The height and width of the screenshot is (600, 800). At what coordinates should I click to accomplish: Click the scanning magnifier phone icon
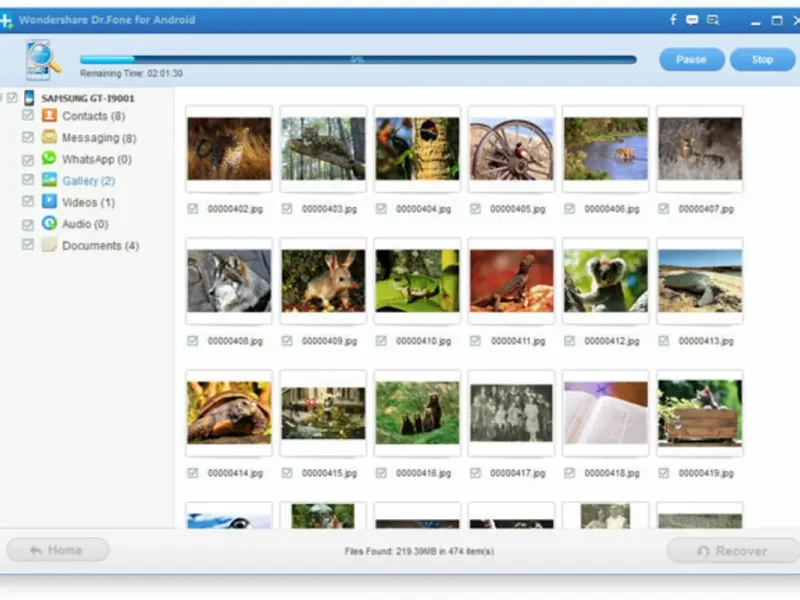pos(42,60)
